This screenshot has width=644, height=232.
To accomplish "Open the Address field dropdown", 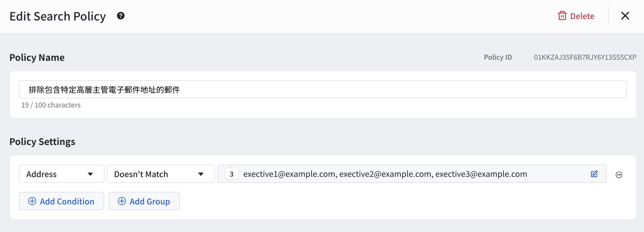I will pyautogui.click(x=62, y=174).
